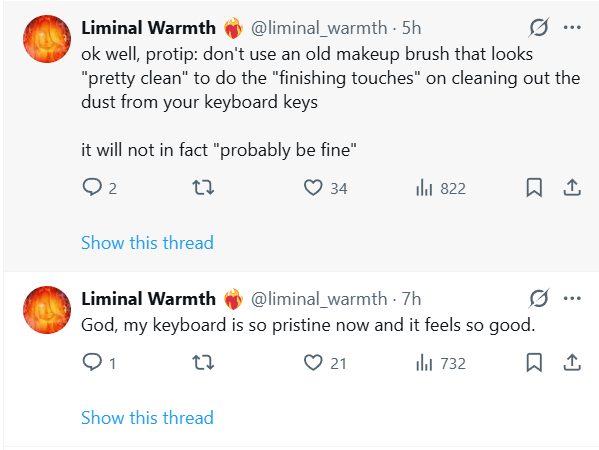This screenshot has width=599, height=450.
Task: Open @liminal_warmth handle on 7h tweet
Action: 319,299
